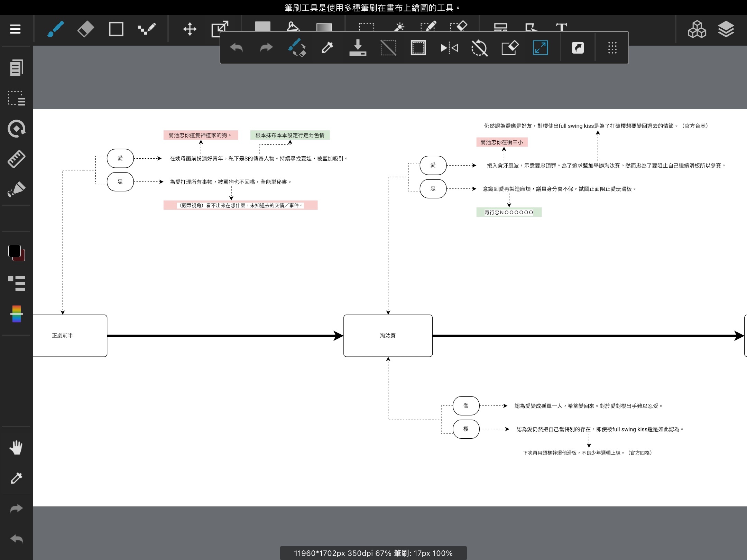The width and height of the screenshot is (747, 560).
Task: Tap green note 根本抹布本本設定行走ㄉ色情
Action: click(290, 135)
